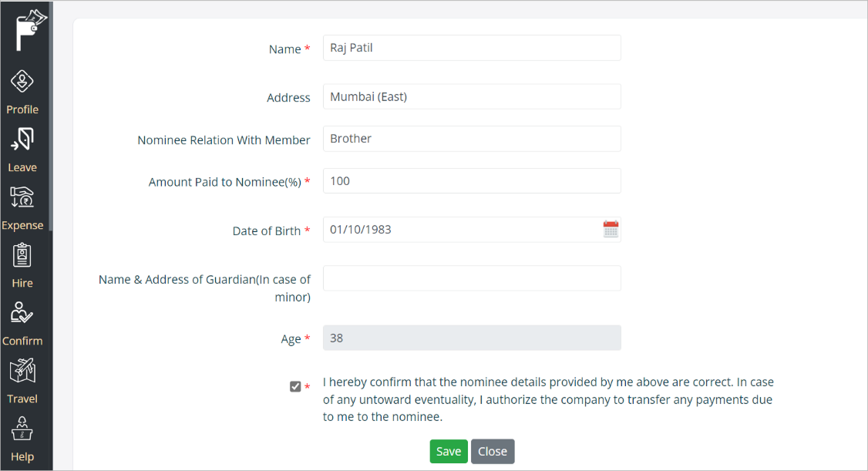Screen dimensions: 868x471
Task: Open the Help module icon
Action: point(22,429)
